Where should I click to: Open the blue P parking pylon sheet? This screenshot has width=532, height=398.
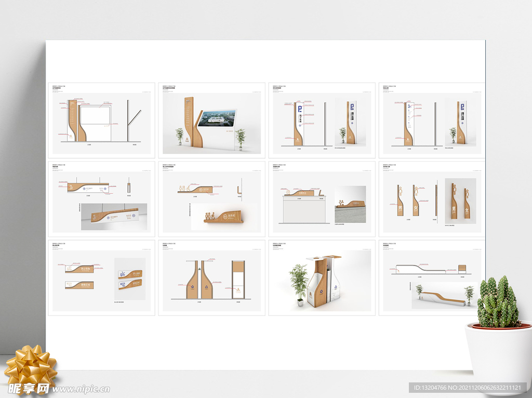322,121
